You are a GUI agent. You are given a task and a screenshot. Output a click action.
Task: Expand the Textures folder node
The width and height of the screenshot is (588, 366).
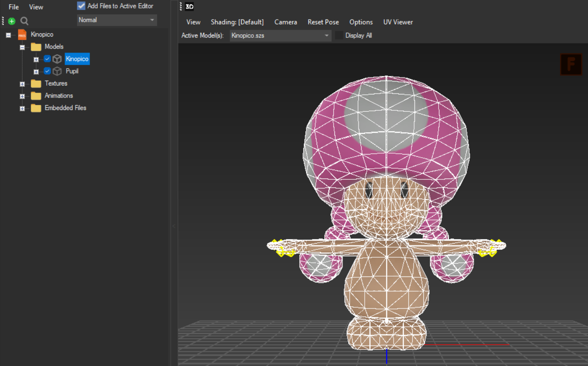point(22,84)
